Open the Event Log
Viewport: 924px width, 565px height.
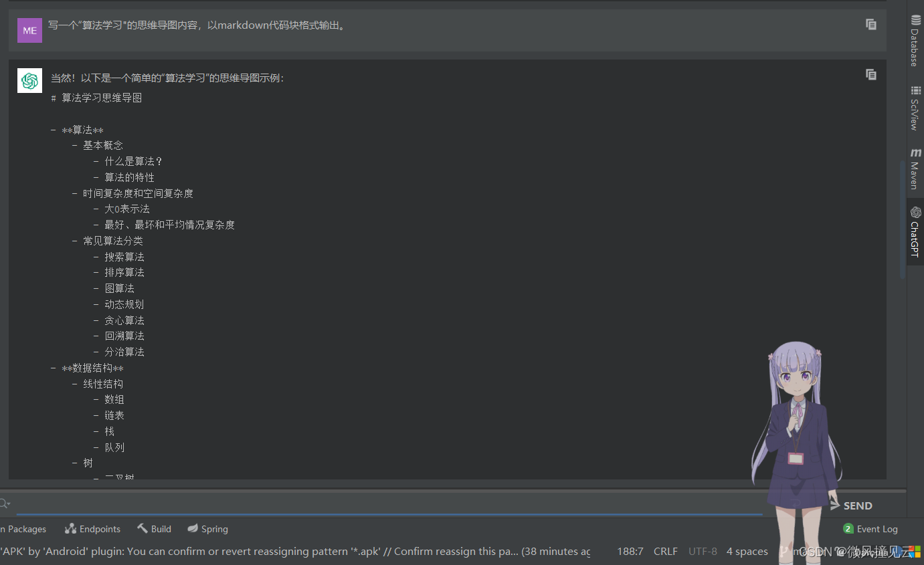point(870,529)
